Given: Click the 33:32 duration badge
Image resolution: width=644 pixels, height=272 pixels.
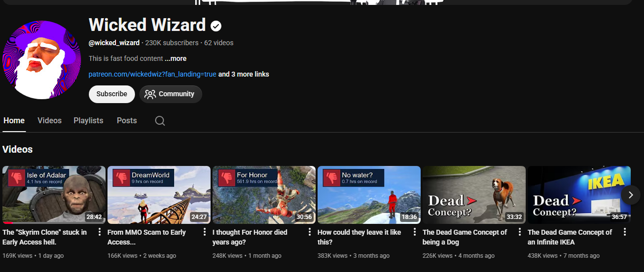Looking at the screenshot, I should [x=514, y=217].
